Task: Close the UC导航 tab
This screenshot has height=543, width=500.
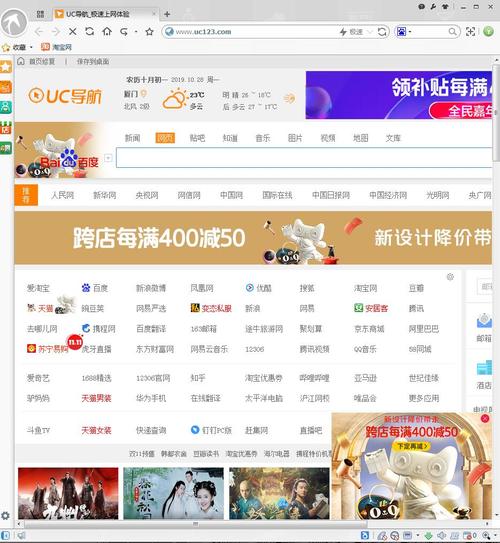Action: pyautogui.click(x=154, y=14)
